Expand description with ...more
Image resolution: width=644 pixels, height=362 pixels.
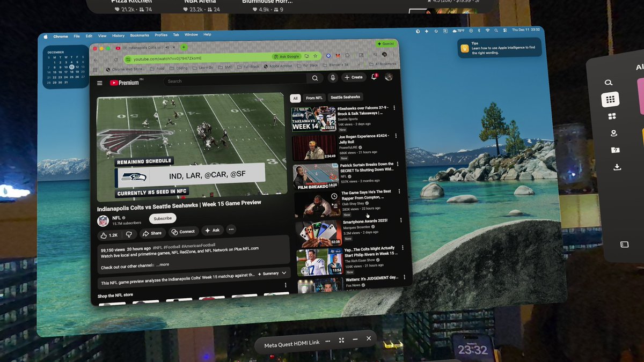coord(163,264)
